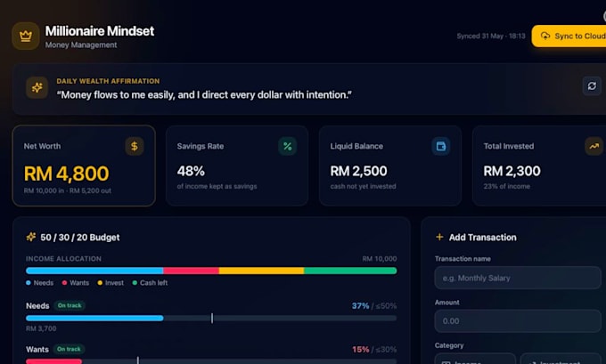Select the Investment category option

tap(561, 359)
